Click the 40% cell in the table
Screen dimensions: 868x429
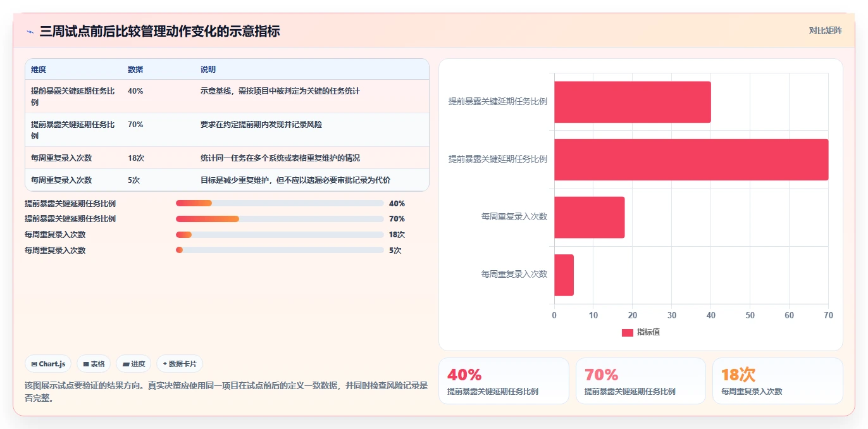135,91
